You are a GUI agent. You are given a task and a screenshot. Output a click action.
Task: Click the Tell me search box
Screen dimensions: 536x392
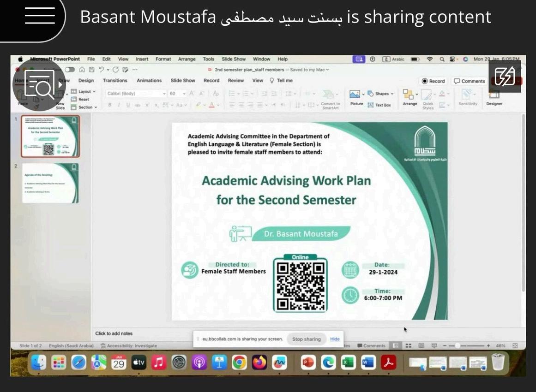click(281, 81)
